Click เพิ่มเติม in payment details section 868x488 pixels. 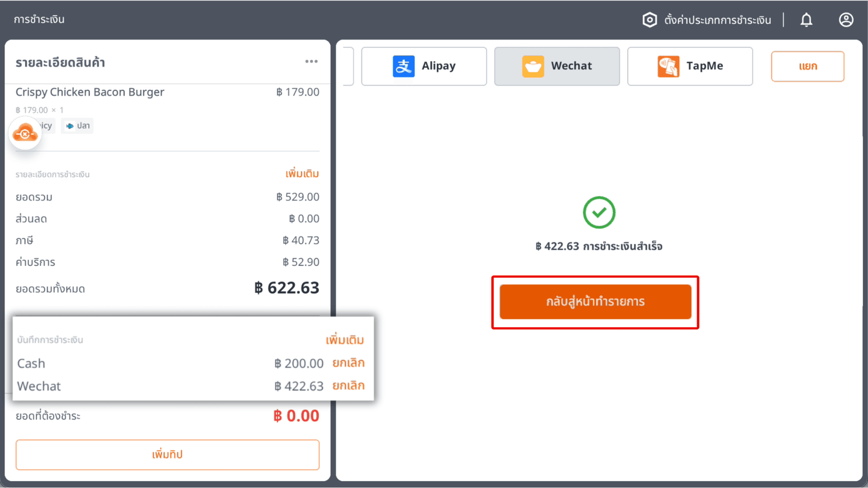point(302,174)
